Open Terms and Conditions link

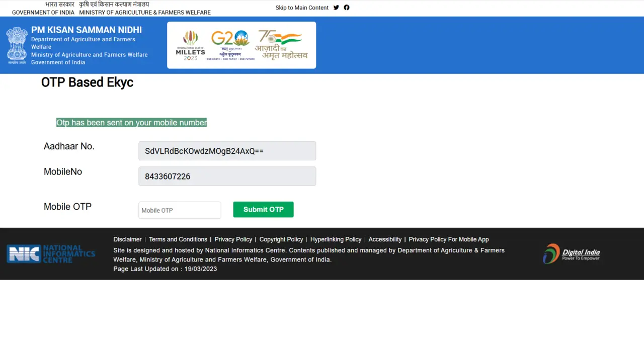pyautogui.click(x=178, y=239)
